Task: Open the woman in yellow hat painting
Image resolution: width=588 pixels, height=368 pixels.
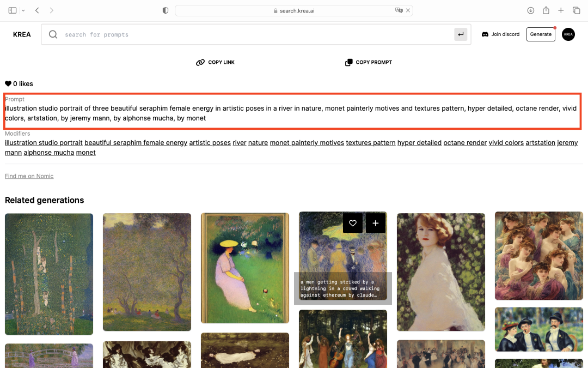Action: point(245,268)
